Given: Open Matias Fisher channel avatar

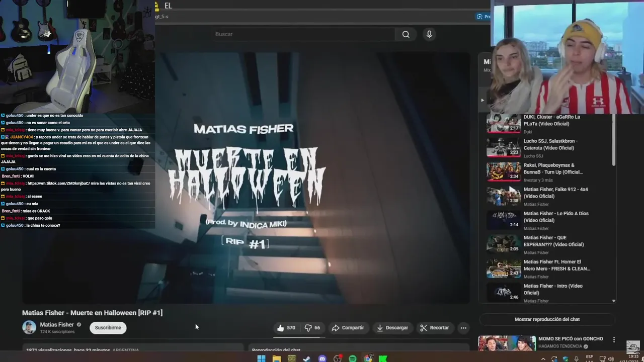Looking at the screenshot, I should tap(29, 327).
